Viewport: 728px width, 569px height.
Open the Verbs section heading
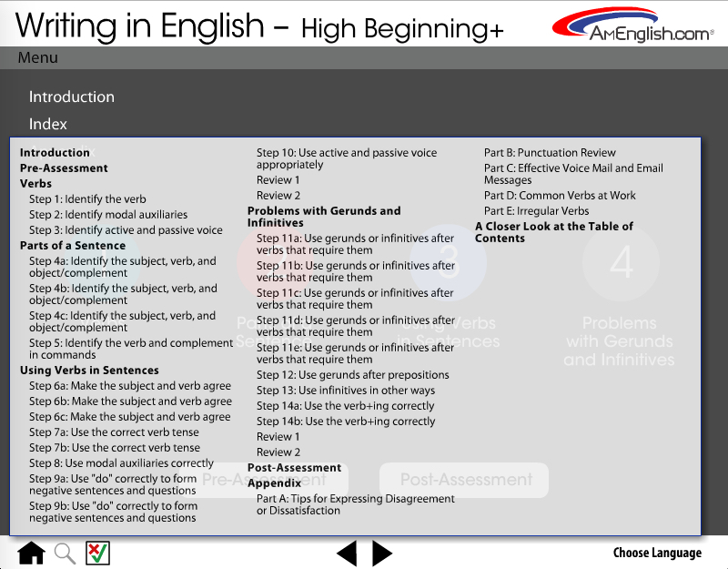[35, 184]
